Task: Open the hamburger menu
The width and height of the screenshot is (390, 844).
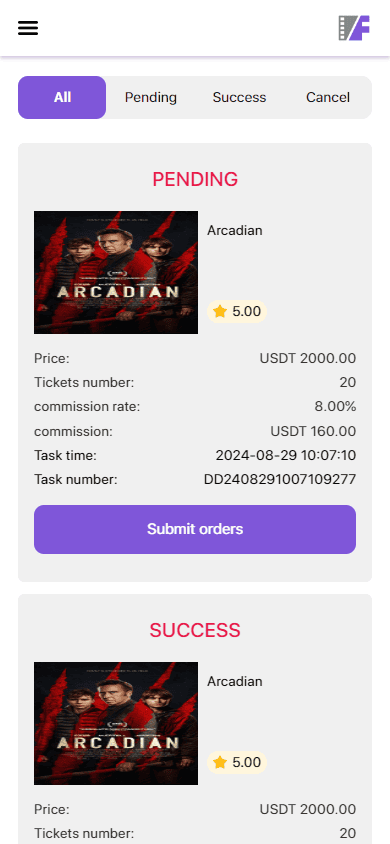Action: [28, 28]
